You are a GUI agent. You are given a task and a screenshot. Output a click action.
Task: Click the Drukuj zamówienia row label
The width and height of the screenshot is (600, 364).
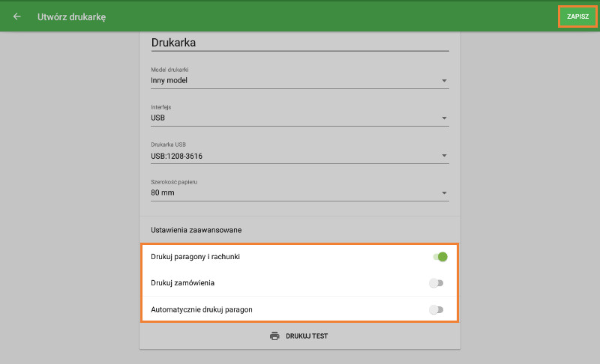coord(184,283)
